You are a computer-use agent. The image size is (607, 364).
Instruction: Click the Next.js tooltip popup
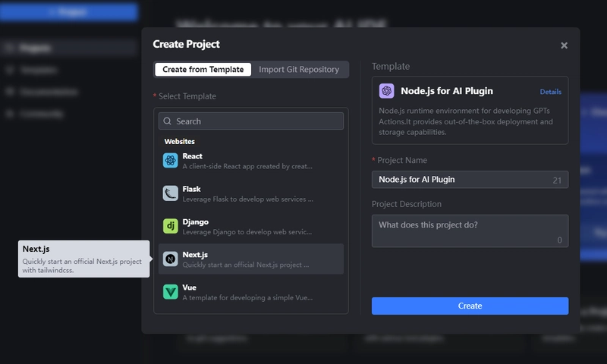click(x=83, y=259)
